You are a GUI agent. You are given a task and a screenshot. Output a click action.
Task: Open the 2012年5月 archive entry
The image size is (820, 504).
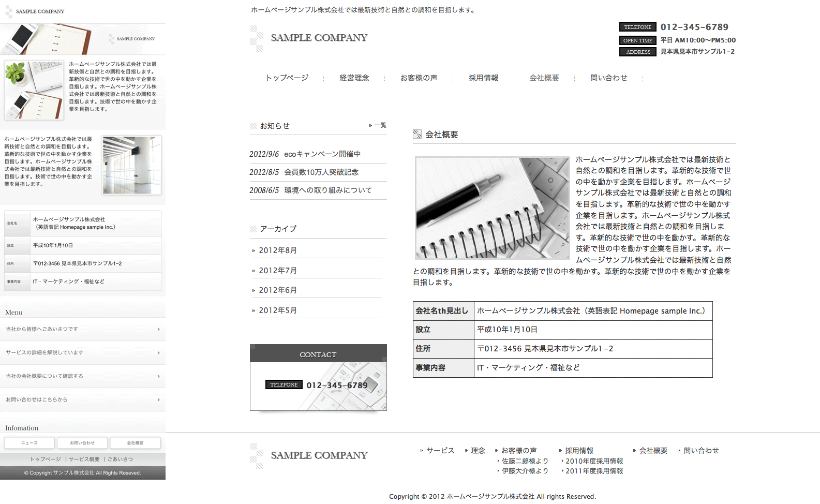click(x=278, y=310)
